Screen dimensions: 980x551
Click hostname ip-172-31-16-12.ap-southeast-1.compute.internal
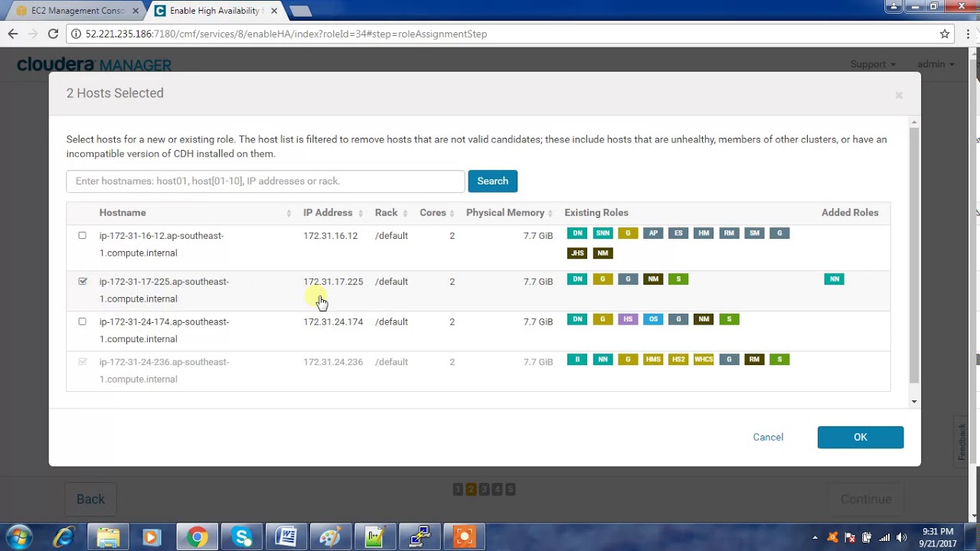coord(162,244)
